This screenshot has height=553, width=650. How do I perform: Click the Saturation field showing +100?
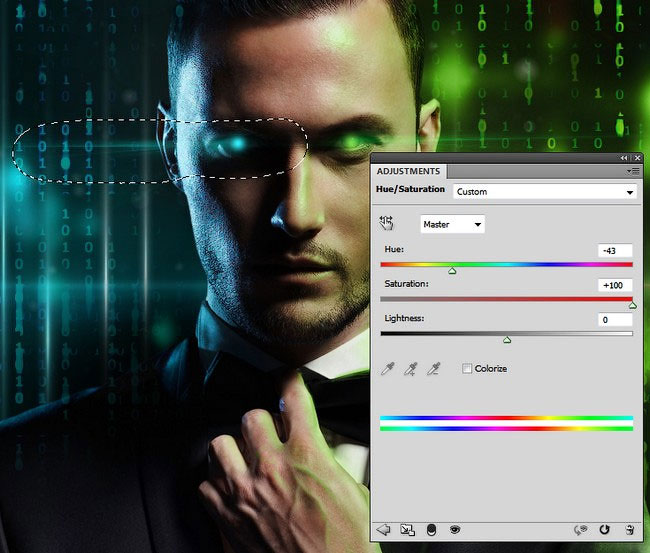coord(615,285)
